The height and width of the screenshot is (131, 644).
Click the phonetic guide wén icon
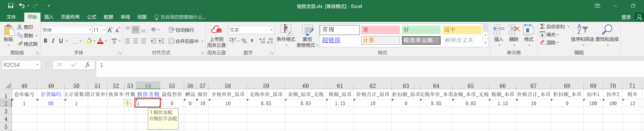coord(114,41)
